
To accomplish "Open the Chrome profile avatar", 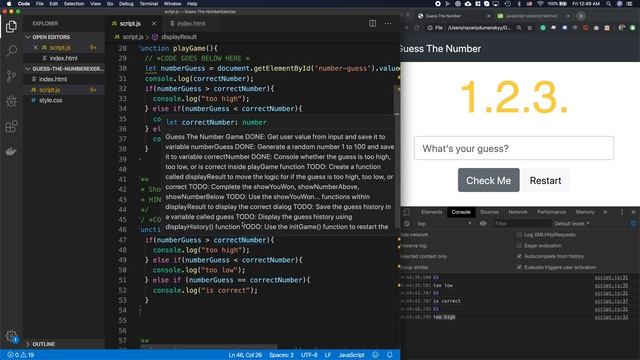I will click(632, 28).
